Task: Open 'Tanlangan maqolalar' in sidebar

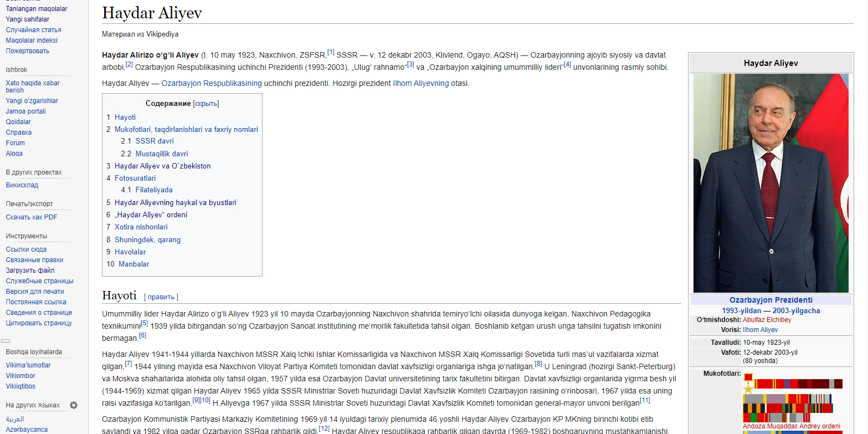Action: coord(37,9)
